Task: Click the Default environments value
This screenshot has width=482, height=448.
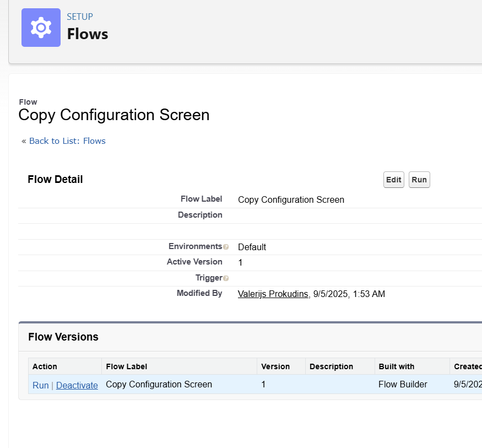Action: click(252, 247)
